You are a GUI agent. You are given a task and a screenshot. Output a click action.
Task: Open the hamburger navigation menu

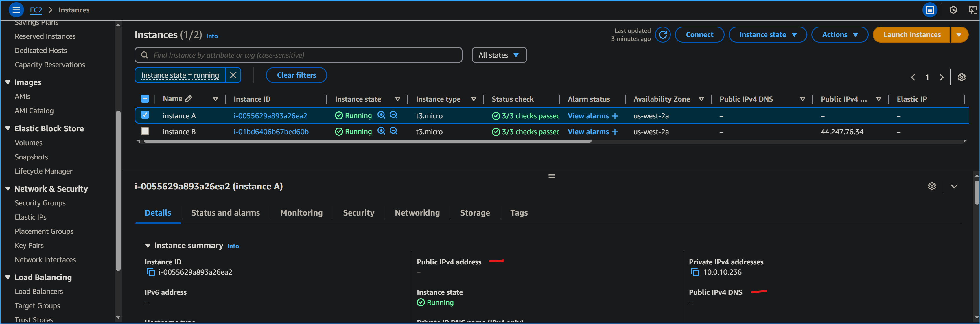pos(16,10)
